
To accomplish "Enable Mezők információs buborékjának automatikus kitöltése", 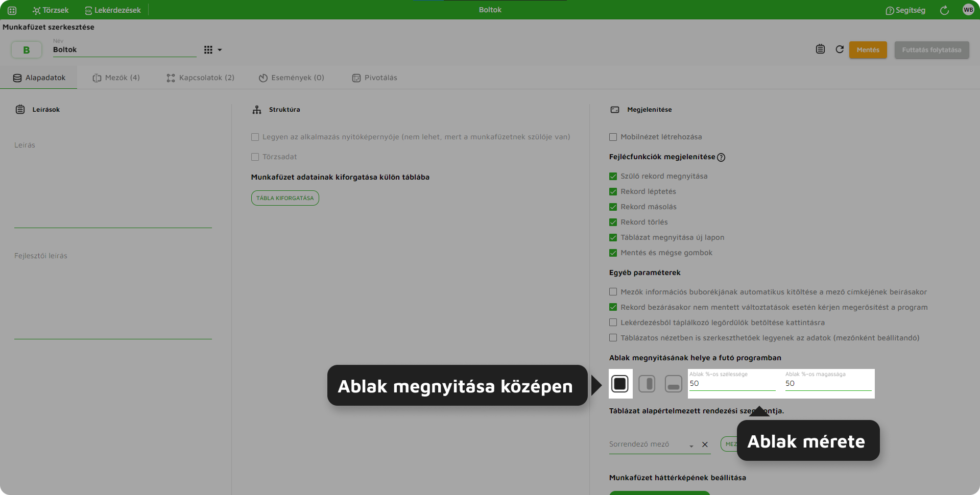I will pos(613,292).
